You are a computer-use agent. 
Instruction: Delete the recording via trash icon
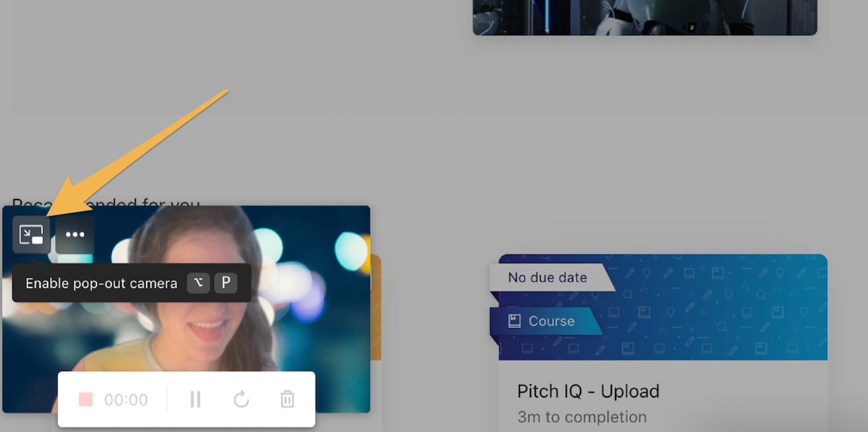coord(287,400)
